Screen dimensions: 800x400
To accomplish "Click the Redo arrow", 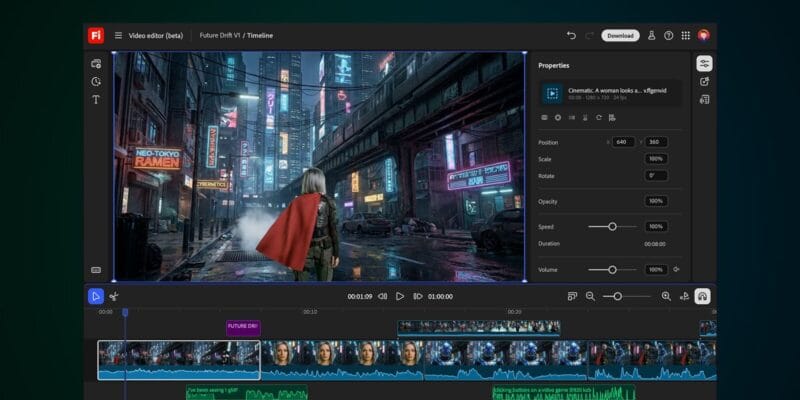I will [x=589, y=36].
